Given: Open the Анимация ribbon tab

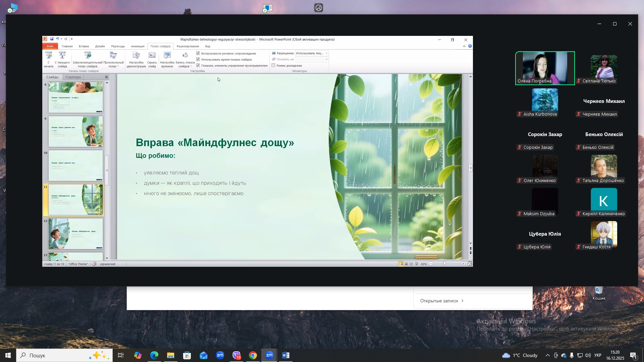Looking at the screenshot, I should tap(138, 46).
